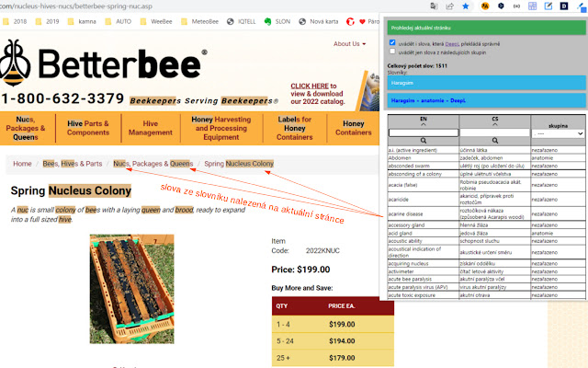
Task: Open the Hive Management menu tab
Action: point(150,128)
